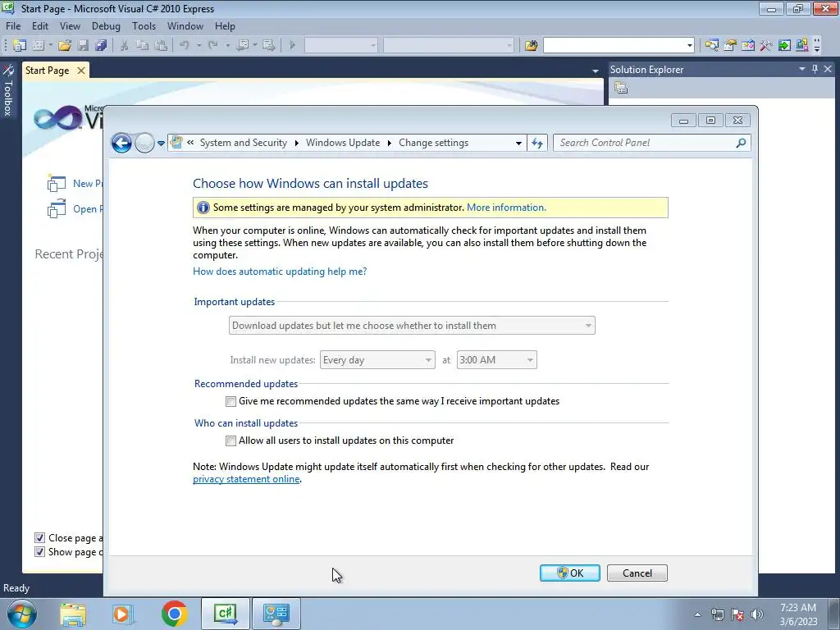The width and height of the screenshot is (840, 630).
Task: Click the Redo toolbar icon
Action: coord(212,46)
